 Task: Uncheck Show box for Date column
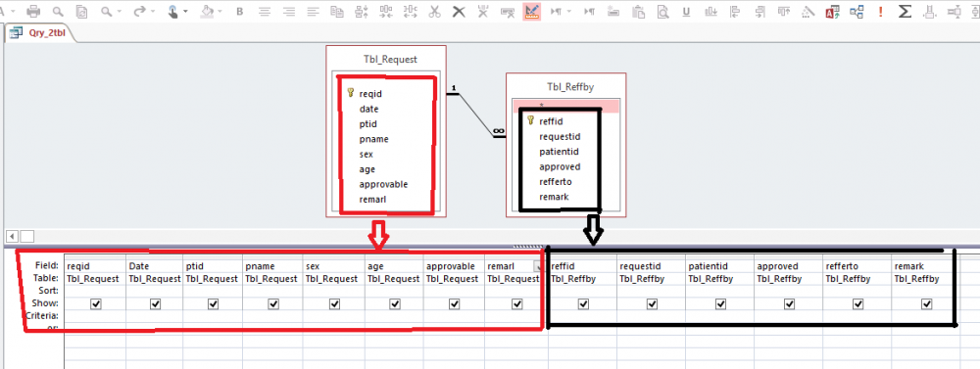tap(156, 304)
